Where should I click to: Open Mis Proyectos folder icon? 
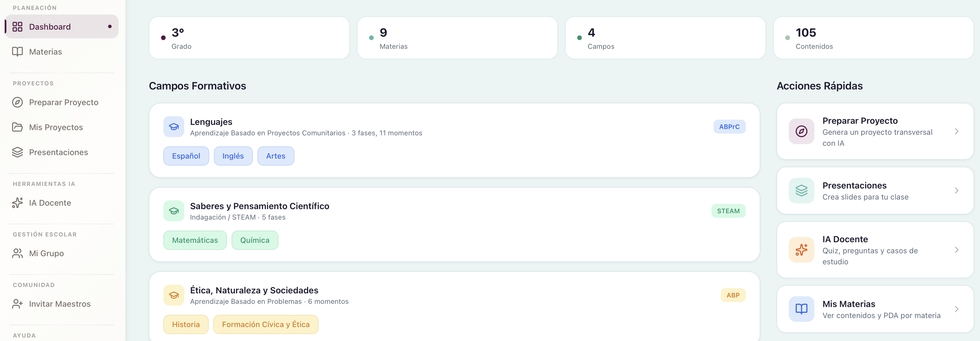[17, 127]
